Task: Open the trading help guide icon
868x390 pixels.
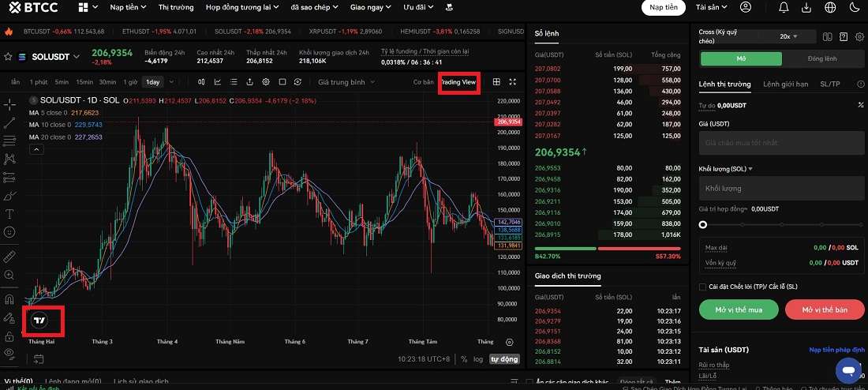Action: (844, 36)
